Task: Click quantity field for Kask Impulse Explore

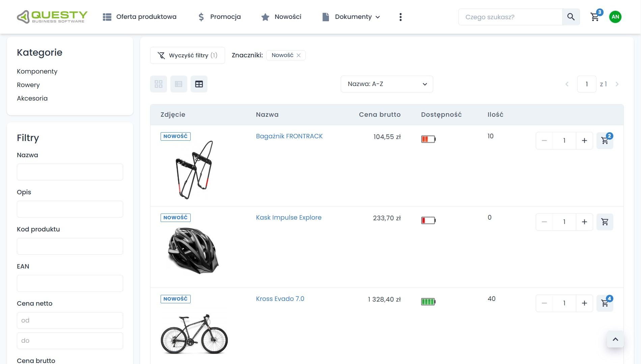Action: (564, 222)
